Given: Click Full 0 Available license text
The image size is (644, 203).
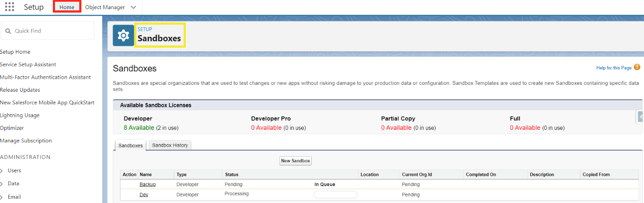Looking at the screenshot, I should coord(537,128).
